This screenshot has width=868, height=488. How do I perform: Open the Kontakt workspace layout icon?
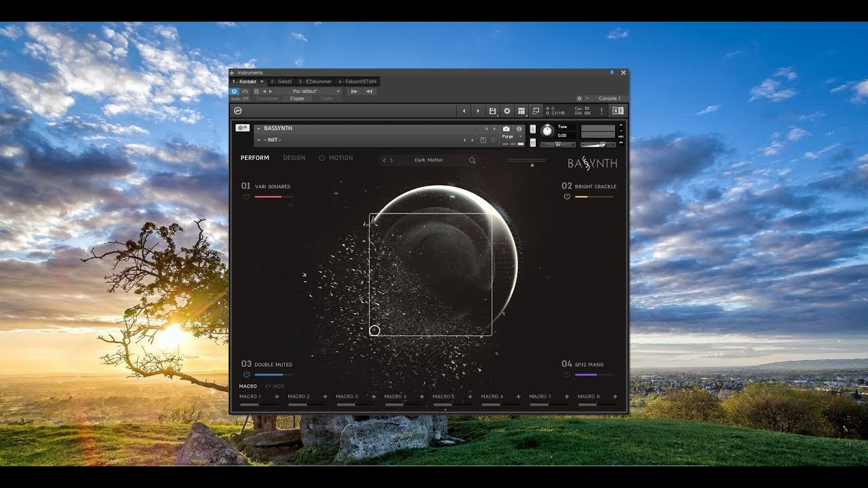tap(521, 110)
